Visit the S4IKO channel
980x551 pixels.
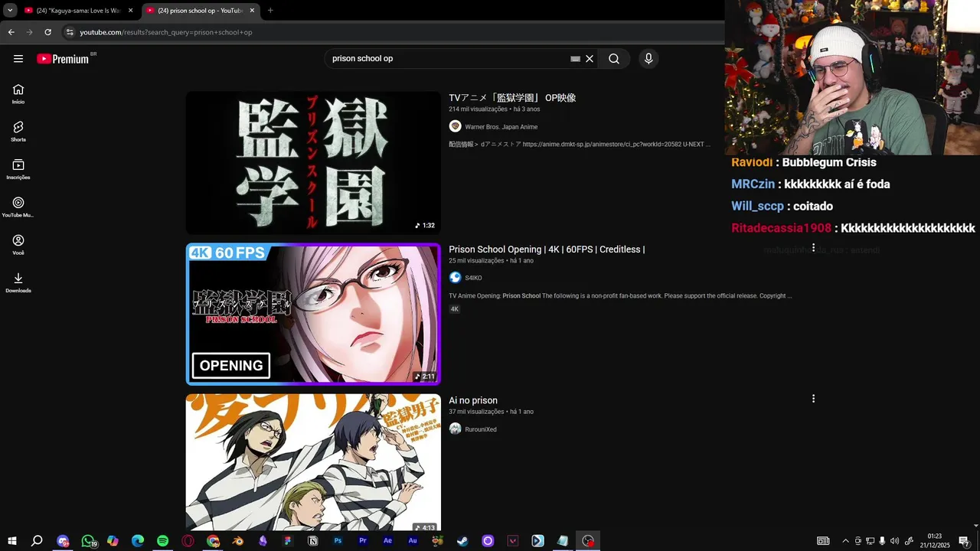coord(473,278)
